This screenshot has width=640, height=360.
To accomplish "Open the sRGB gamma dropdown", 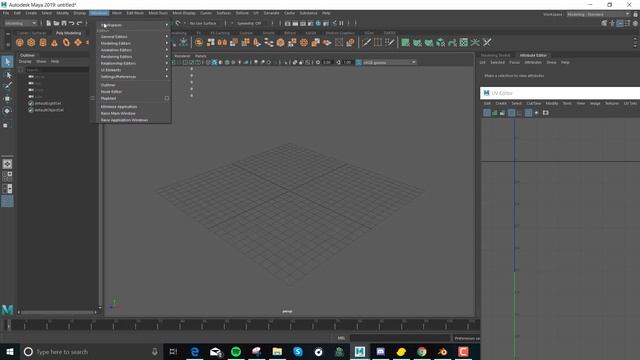I will point(389,62).
